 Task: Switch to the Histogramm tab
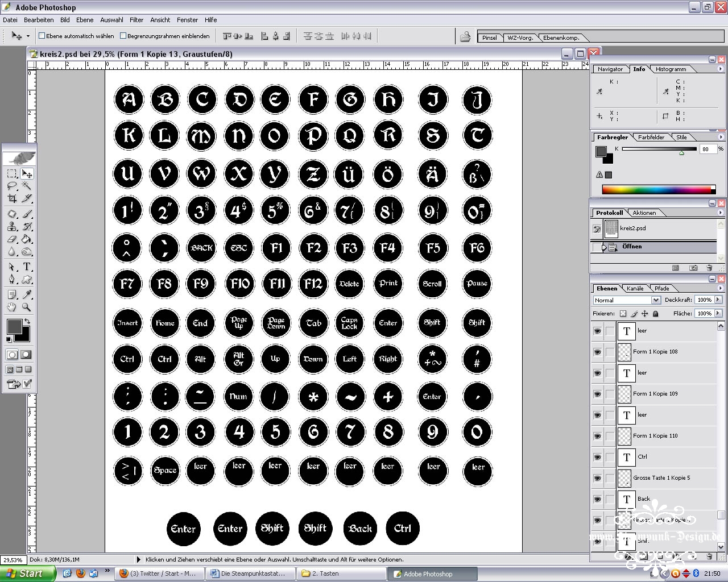coord(671,69)
